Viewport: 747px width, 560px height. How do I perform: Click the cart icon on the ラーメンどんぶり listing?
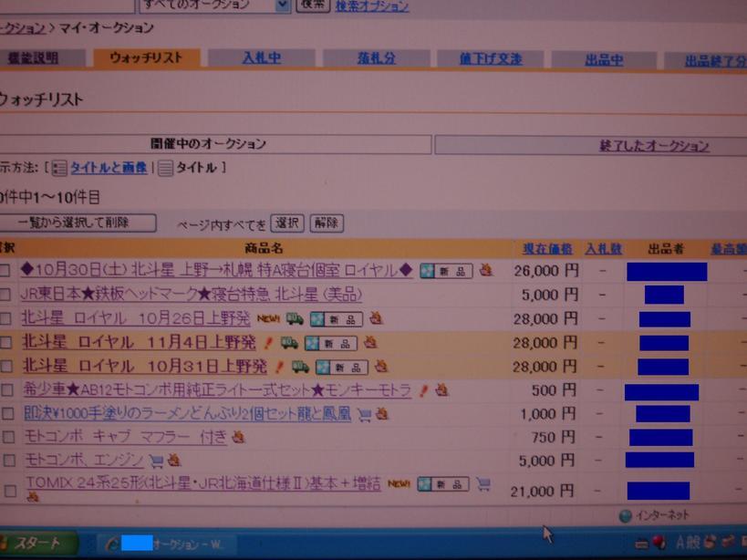point(364,414)
